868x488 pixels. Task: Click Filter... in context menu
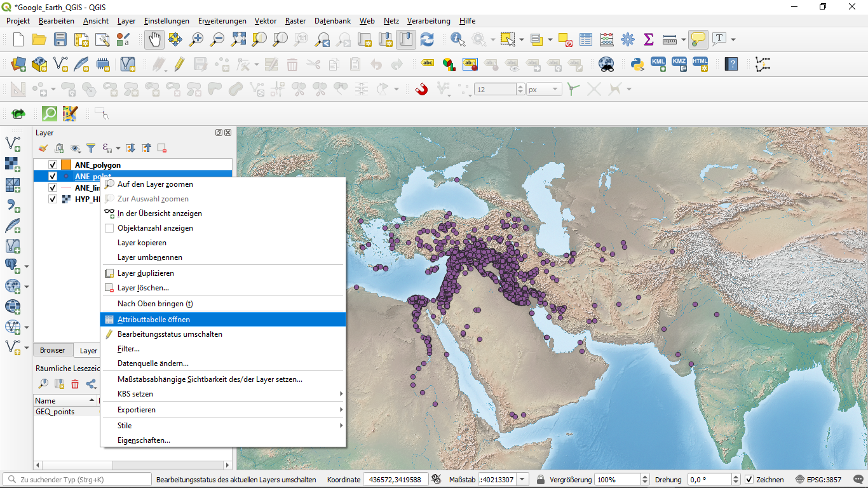(x=223, y=349)
